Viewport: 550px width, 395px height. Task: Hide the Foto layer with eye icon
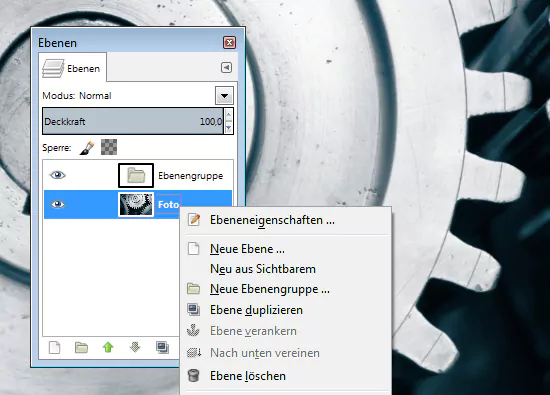point(58,204)
